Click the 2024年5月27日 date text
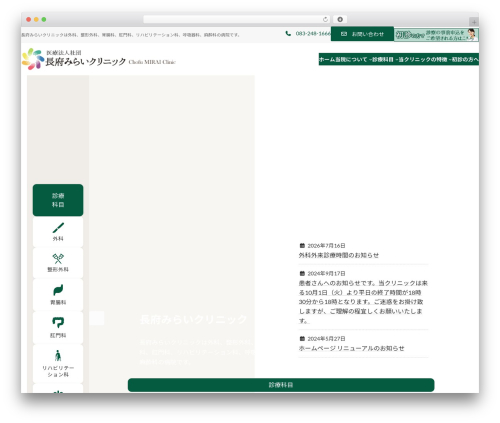This screenshot has width=500, height=423. (x=326, y=339)
